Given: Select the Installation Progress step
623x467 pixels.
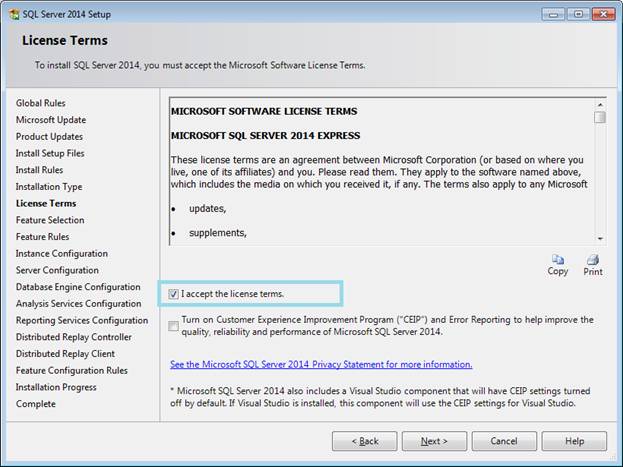Looking at the screenshot, I should pyautogui.click(x=56, y=387).
